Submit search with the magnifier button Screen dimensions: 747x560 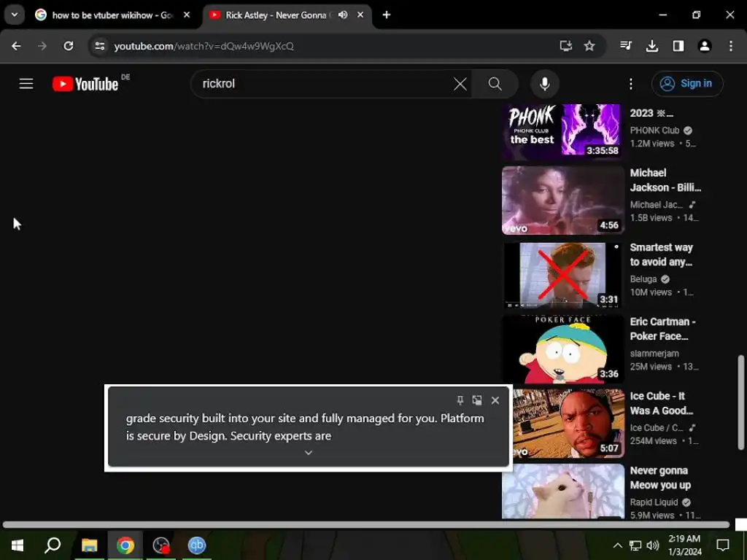[x=495, y=84]
